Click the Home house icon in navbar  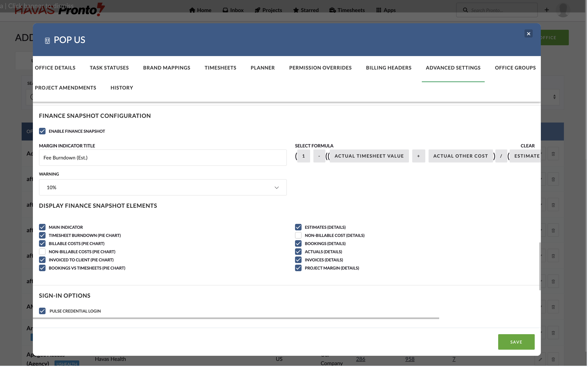[193, 10]
